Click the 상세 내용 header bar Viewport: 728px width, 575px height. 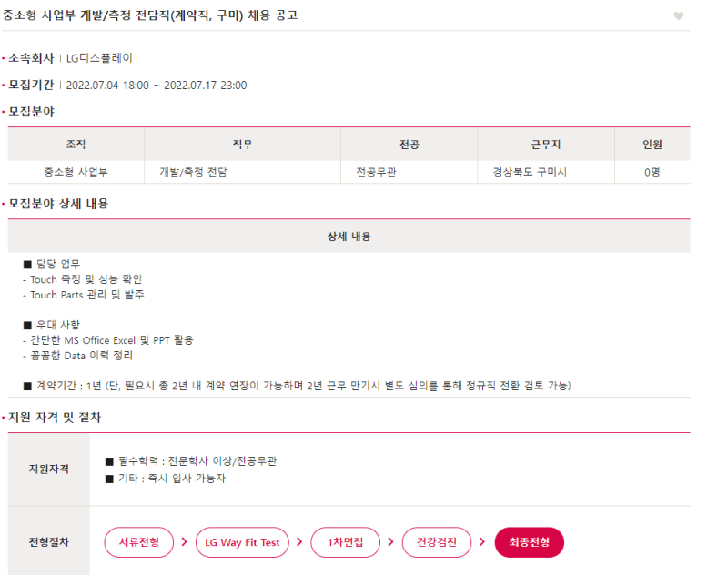pos(349,237)
